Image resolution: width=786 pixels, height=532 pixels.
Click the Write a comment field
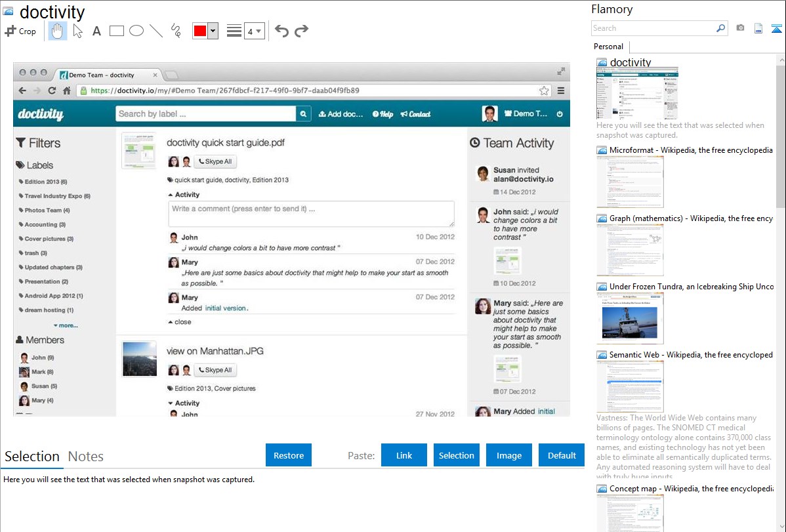coord(311,214)
